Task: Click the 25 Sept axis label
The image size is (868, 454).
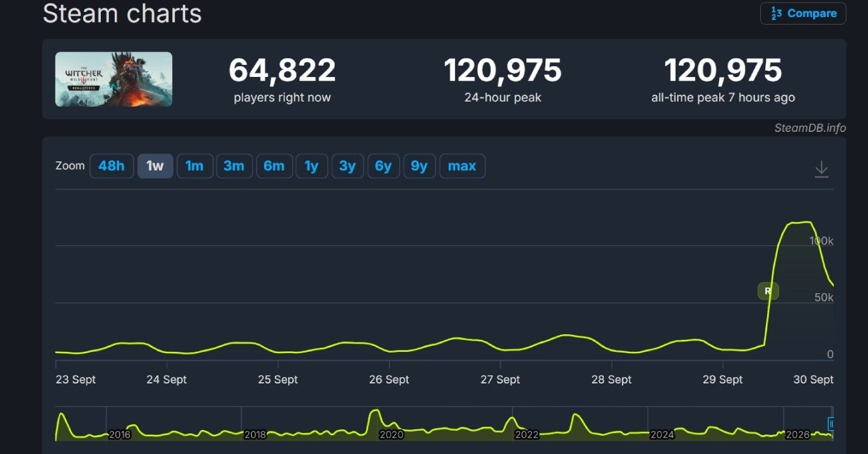Action: point(277,380)
